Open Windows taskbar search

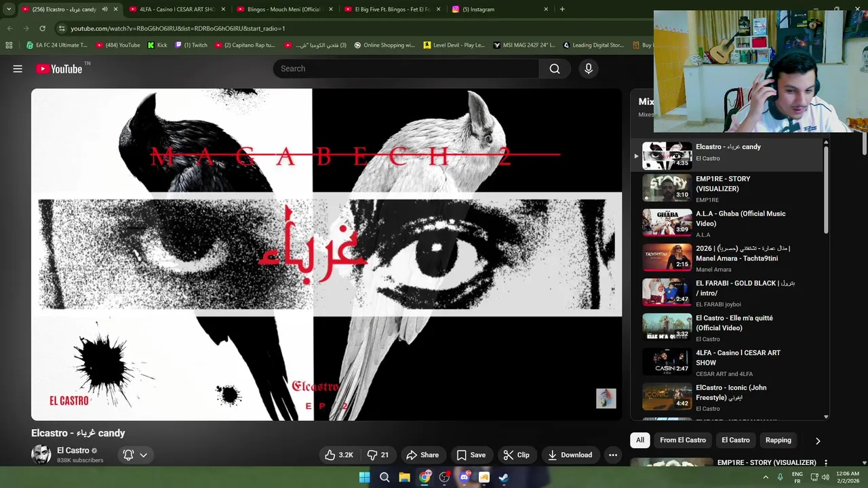point(384,477)
